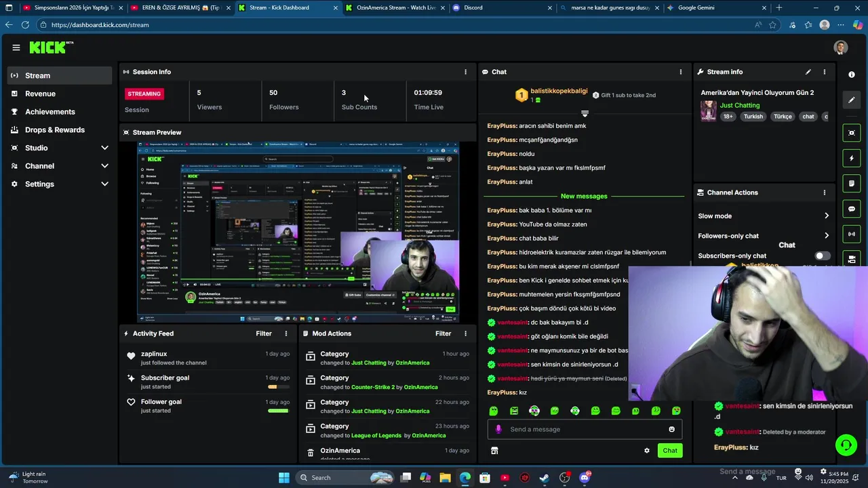Click the Subscriber goal progress bar
Image resolution: width=868 pixels, height=488 pixels.
(x=277, y=387)
